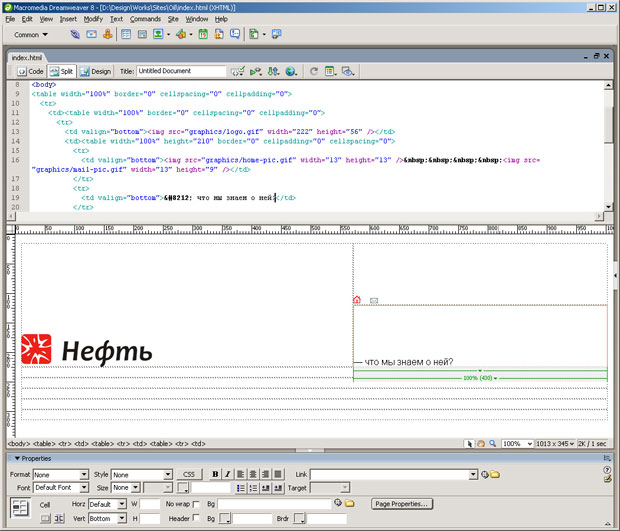Insert a hyperlink from the Common toolbar

(75, 34)
